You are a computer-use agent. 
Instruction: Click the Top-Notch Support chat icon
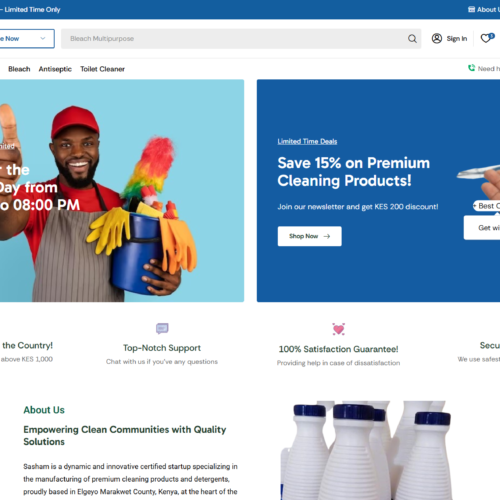162,328
